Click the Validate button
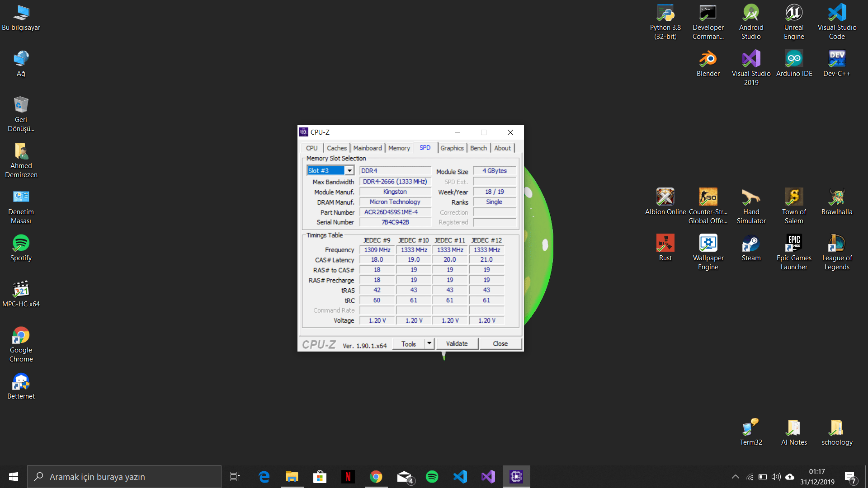The image size is (868, 488). [x=457, y=344]
